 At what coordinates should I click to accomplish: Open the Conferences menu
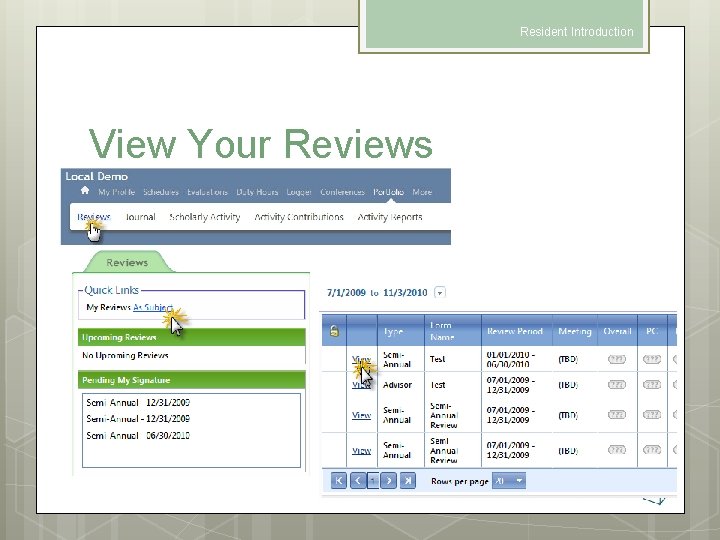[x=342, y=192]
